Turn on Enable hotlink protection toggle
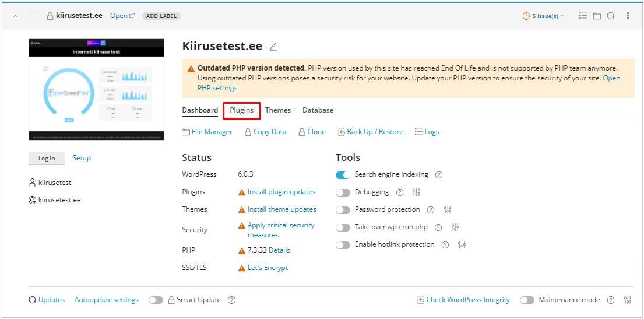Screen dimensions: 644x319 (343, 245)
